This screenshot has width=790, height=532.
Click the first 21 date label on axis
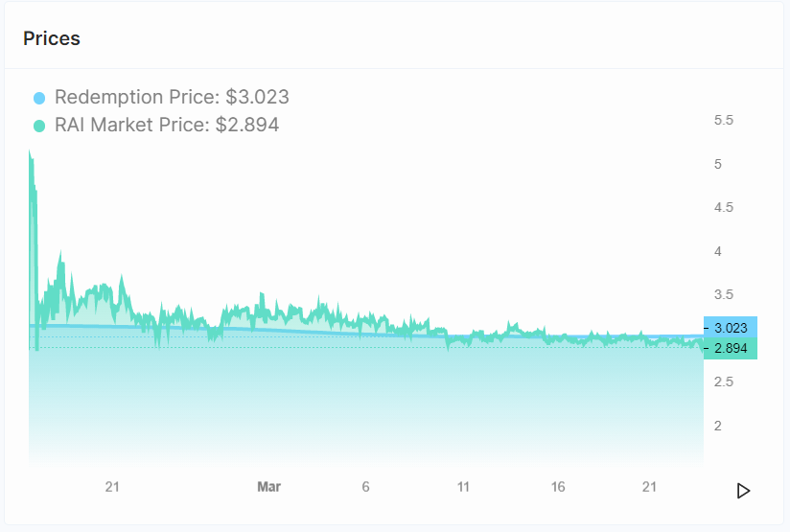tap(112, 487)
